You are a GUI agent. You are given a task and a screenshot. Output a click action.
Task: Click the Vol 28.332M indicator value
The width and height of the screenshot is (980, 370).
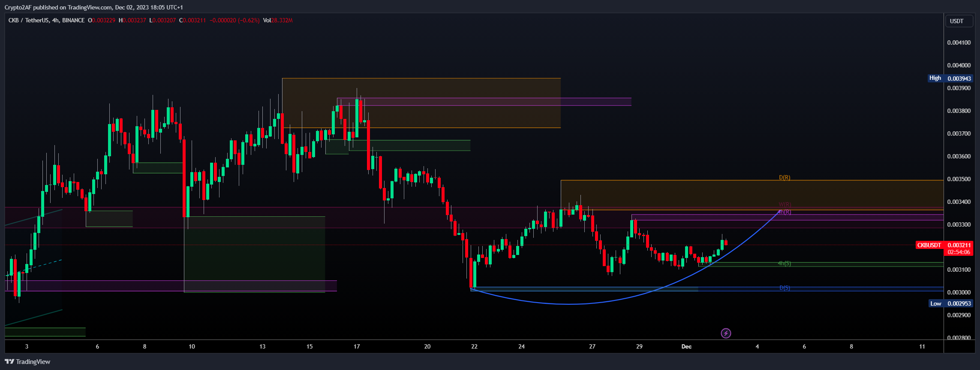click(x=278, y=20)
